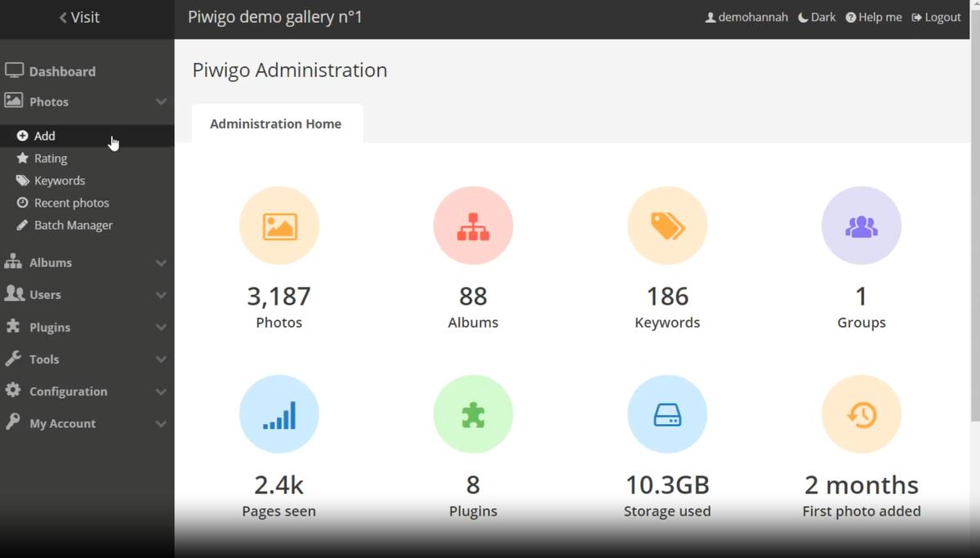The height and width of the screenshot is (558, 980).
Task: Click the question mark Help icon
Action: click(x=851, y=17)
